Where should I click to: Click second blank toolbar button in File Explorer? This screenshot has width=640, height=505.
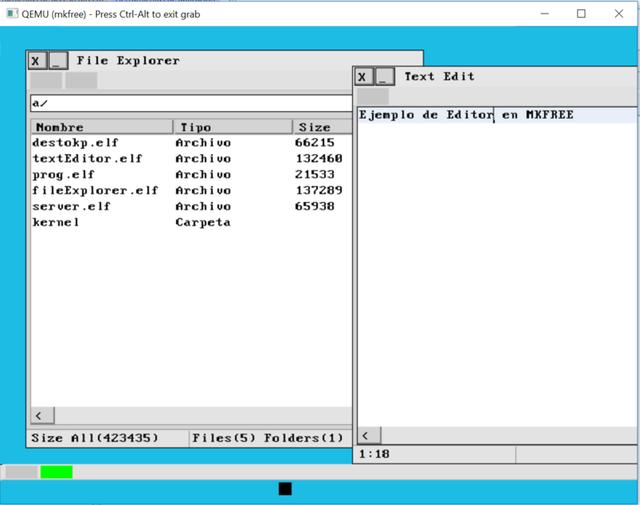[82, 80]
